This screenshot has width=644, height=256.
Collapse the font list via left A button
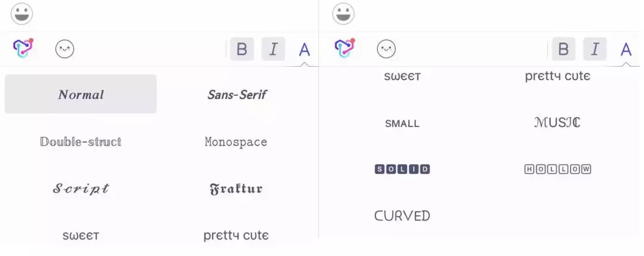[304, 50]
